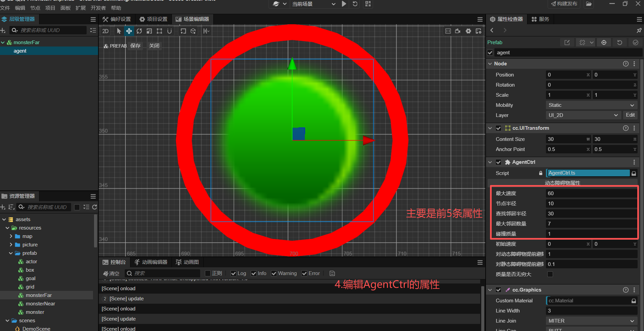Enable the 质量是否无穷大 checkbox
Viewport: 644px width, 331px height.
click(550, 274)
